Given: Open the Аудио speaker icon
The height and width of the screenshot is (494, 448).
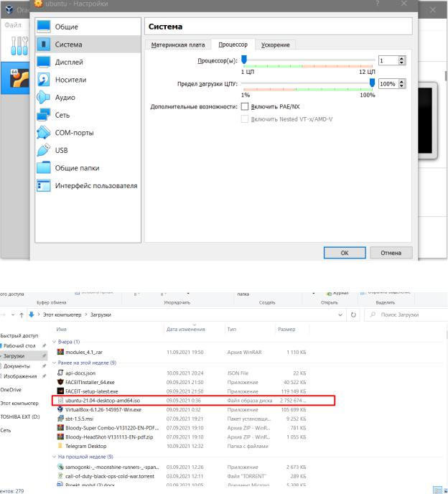Looking at the screenshot, I should pos(44,97).
